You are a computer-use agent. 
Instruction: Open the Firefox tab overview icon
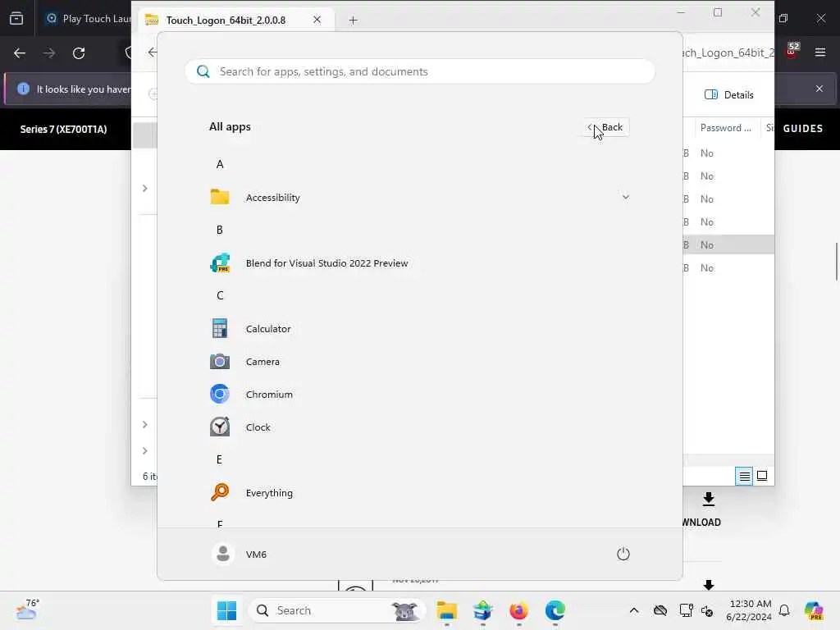pos(16,19)
